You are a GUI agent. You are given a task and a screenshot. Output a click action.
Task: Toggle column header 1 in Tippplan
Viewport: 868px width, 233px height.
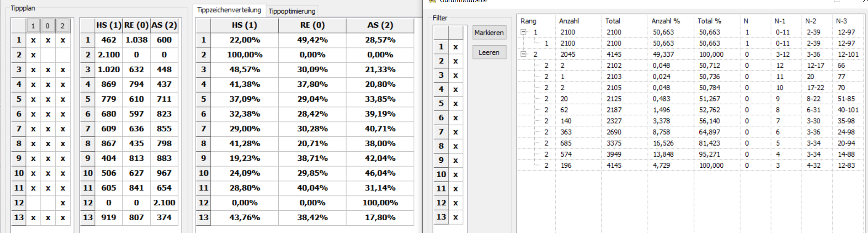pos(33,26)
